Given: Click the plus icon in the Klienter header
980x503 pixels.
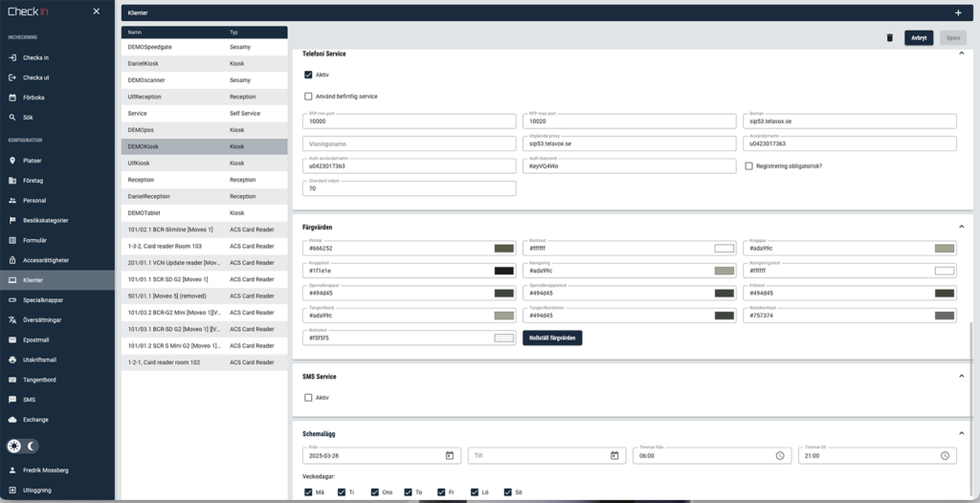Looking at the screenshot, I should pyautogui.click(x=958, y=12).
